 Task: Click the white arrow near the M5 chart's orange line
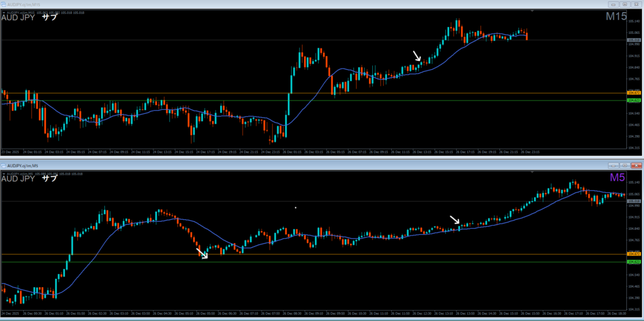pos(203,253)
